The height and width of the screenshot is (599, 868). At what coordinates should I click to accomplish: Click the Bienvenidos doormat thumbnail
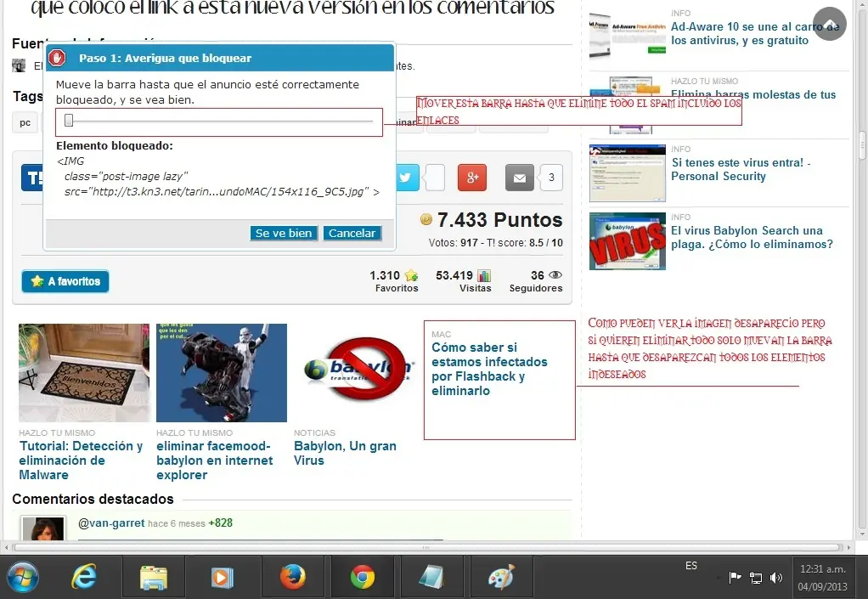(x=84, y=373)
